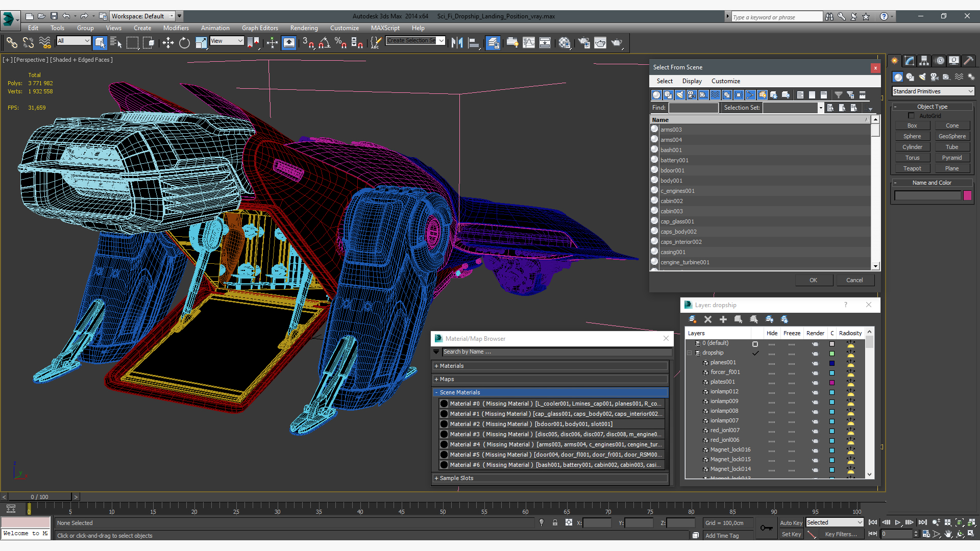Image resolution: width=980 pixels, height=551 pixels.
Task: Activate the Select and Link tool
Action: (x=11, y=43)
